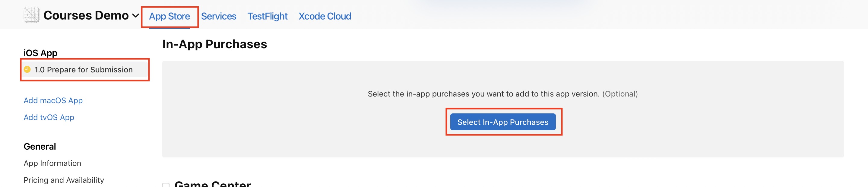The height and width of the screenshot is (187, 868).
Task: Enable the Game Center checkbox
Action: click(166, 185)
